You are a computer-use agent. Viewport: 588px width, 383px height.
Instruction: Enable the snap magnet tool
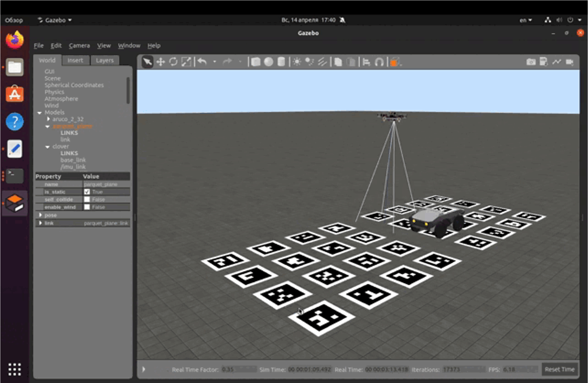379,62
